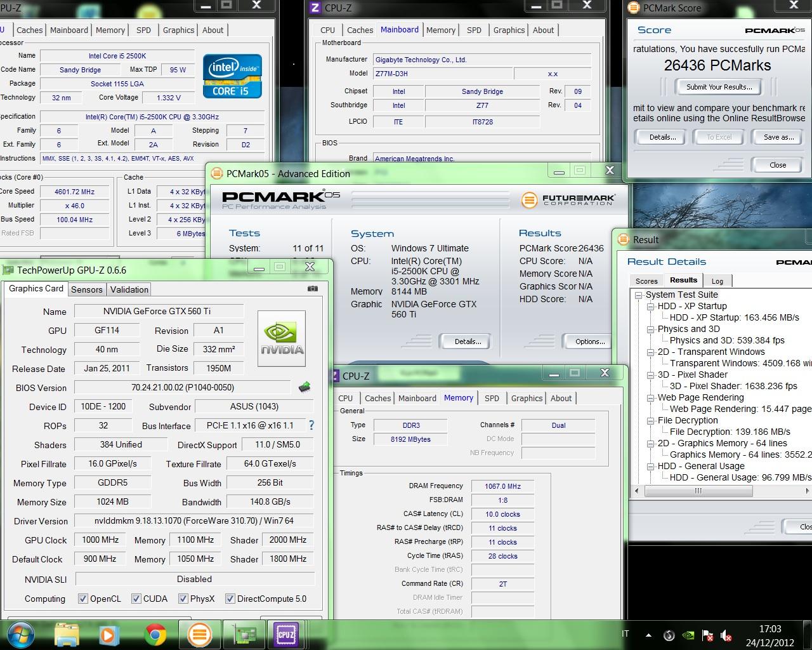
Task: Open SPD tab in CPU-Z Memory window
Action: [x=492, y=398]
